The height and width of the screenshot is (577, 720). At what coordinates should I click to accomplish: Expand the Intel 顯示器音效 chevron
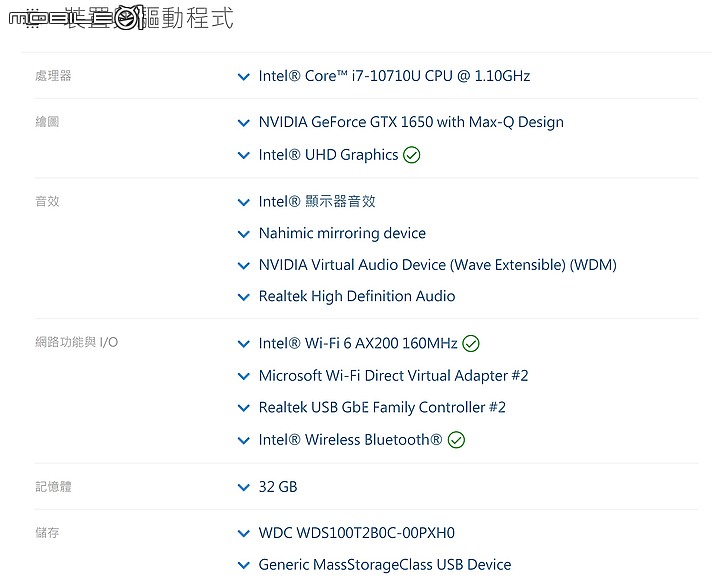coord(244,202)
